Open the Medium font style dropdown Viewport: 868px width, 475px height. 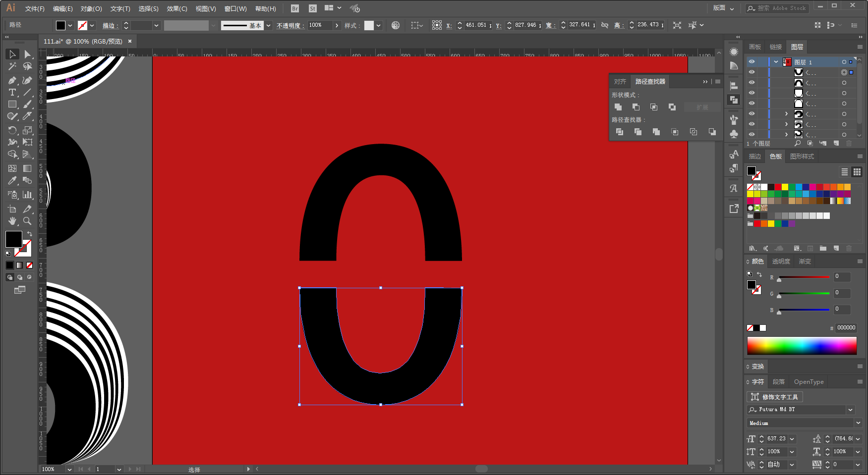[x=858, y=423]
